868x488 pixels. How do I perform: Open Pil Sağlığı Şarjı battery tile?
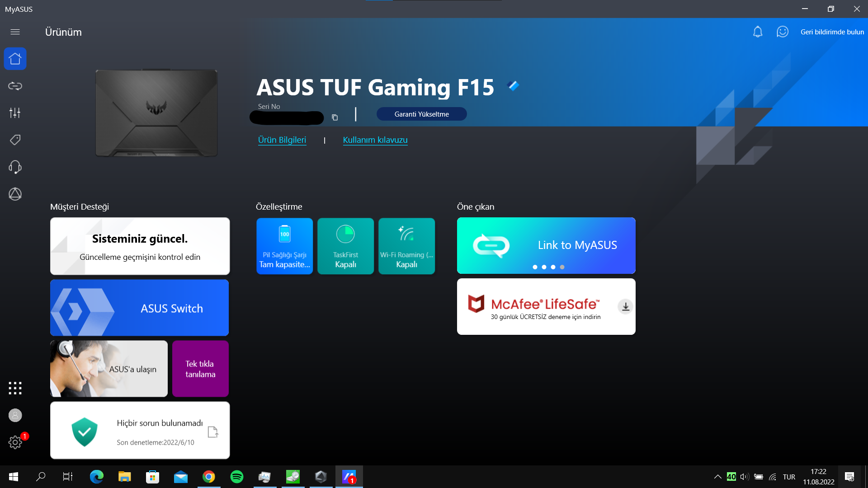284,246
